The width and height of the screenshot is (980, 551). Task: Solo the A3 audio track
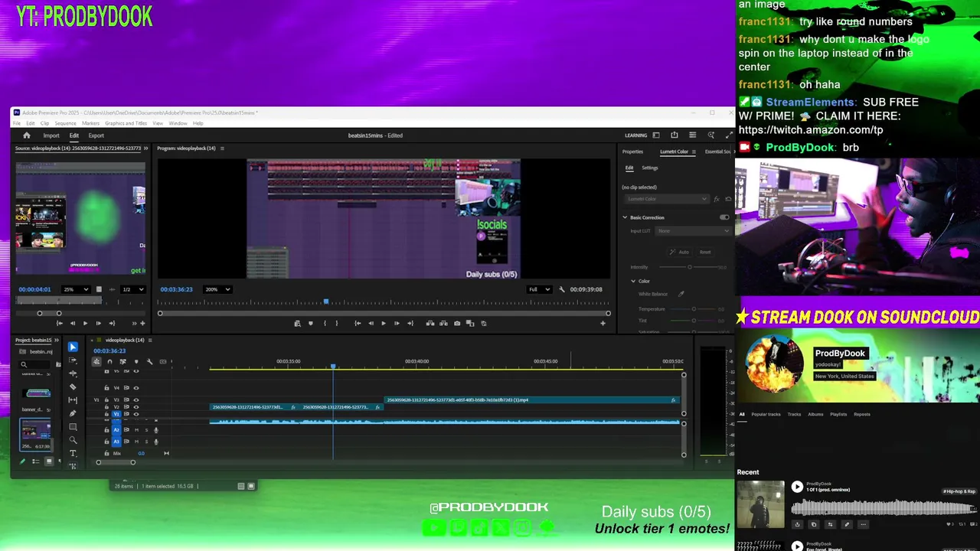pyautogui.click(x=146, y=442)
